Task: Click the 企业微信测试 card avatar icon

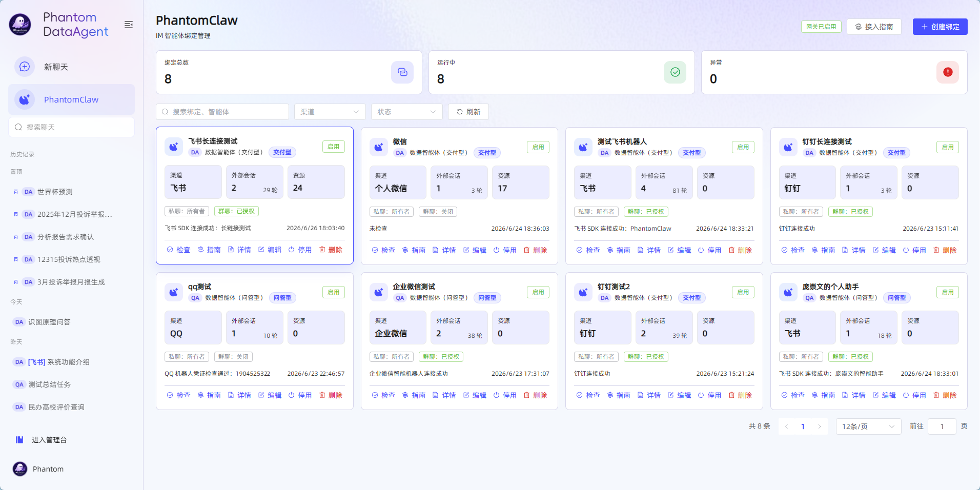Action: (x=379, y=292)
